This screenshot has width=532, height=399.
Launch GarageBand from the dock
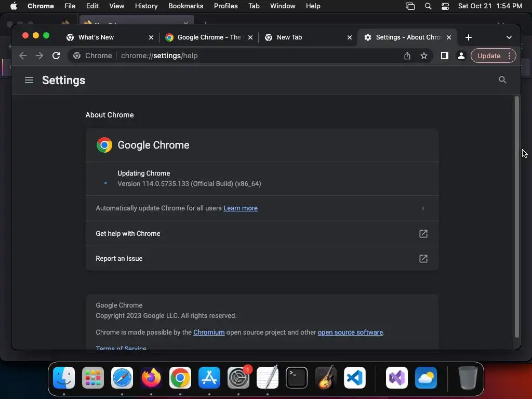tap(326, 378)
